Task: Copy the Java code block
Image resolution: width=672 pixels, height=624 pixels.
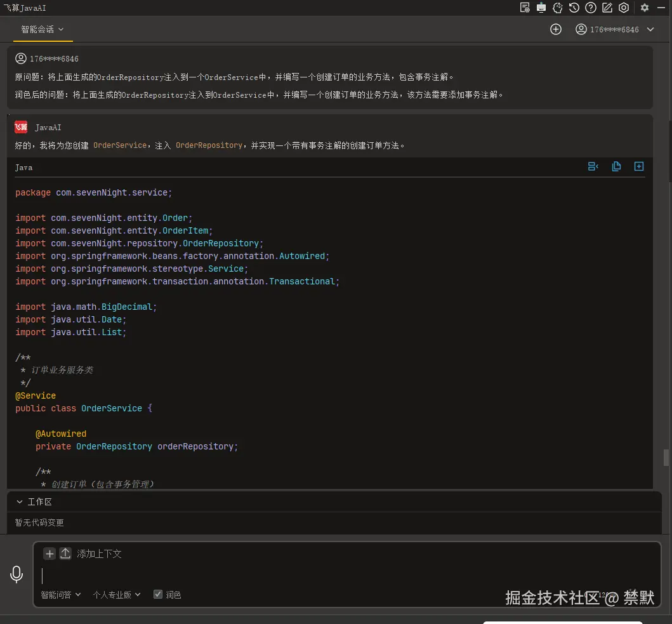Action: pyautogui.click(x=616, y=166)
